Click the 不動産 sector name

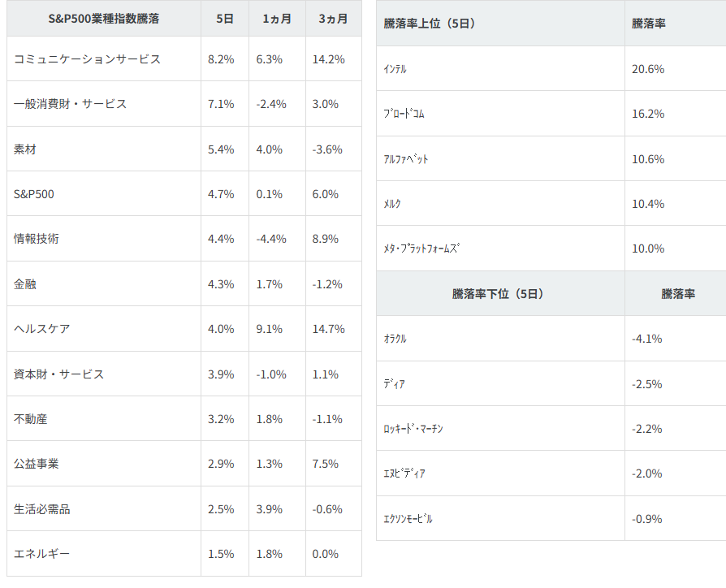[x=31, y=419]
